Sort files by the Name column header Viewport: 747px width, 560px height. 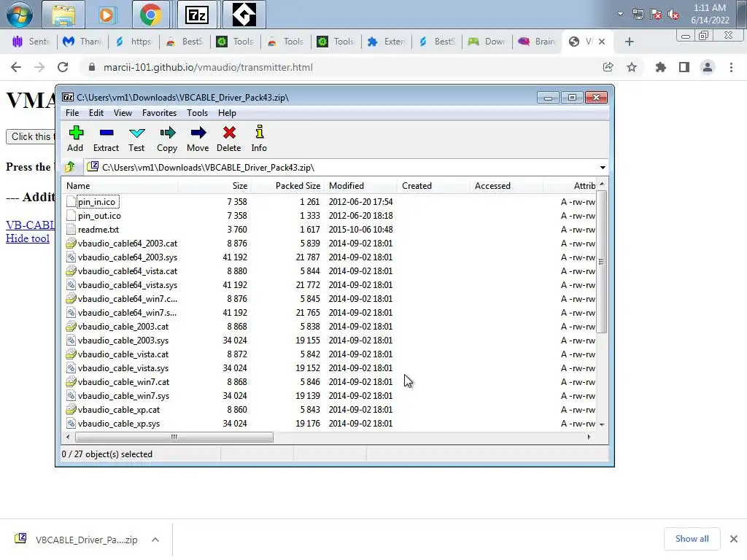point(120,186)
